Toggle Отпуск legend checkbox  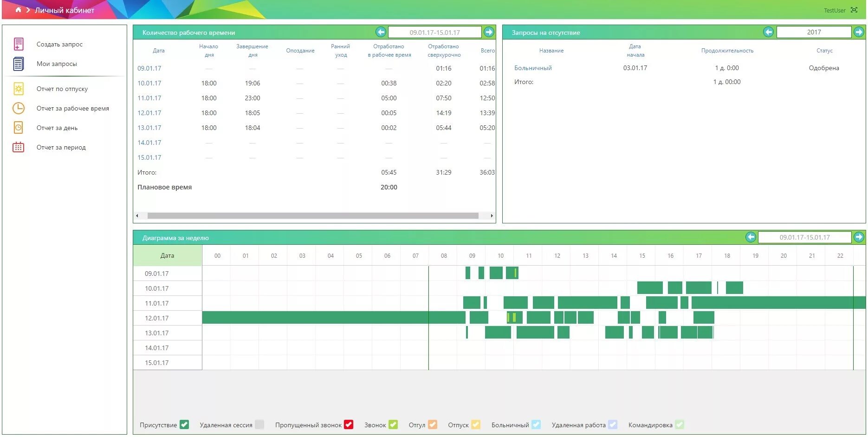coord(476,424)
